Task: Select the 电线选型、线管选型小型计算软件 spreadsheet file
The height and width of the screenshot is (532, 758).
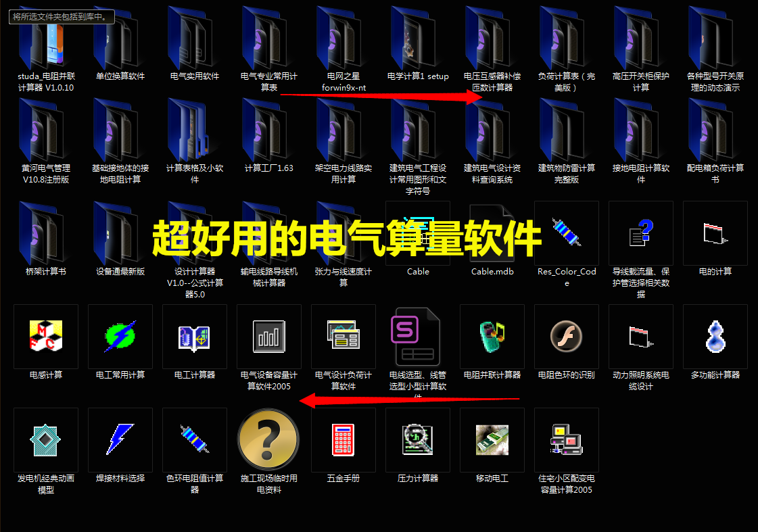Action: pos(416,337)
